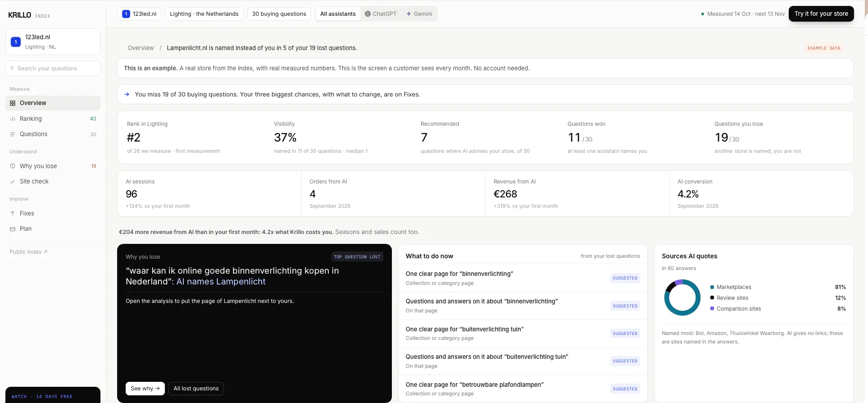This screenshot has width=868, height=403.
Task: Click the 'Revenue from AI' €268 stat
Action: (x=577, y=194)
